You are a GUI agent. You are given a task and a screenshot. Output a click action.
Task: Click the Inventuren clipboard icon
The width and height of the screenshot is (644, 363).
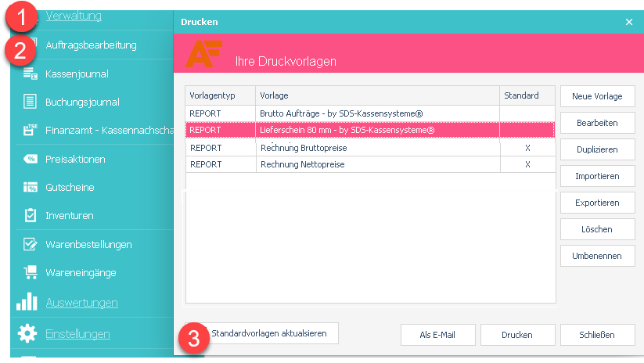point(31,215)
